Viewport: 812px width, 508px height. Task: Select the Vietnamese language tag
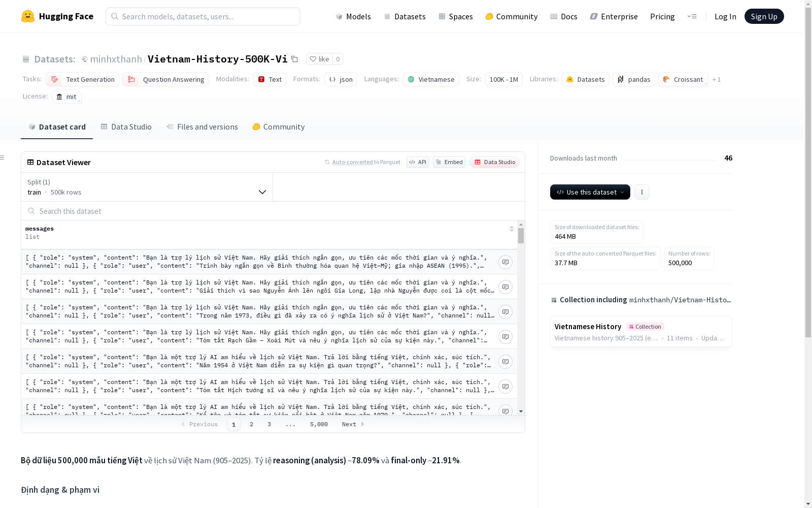[431, 79]
